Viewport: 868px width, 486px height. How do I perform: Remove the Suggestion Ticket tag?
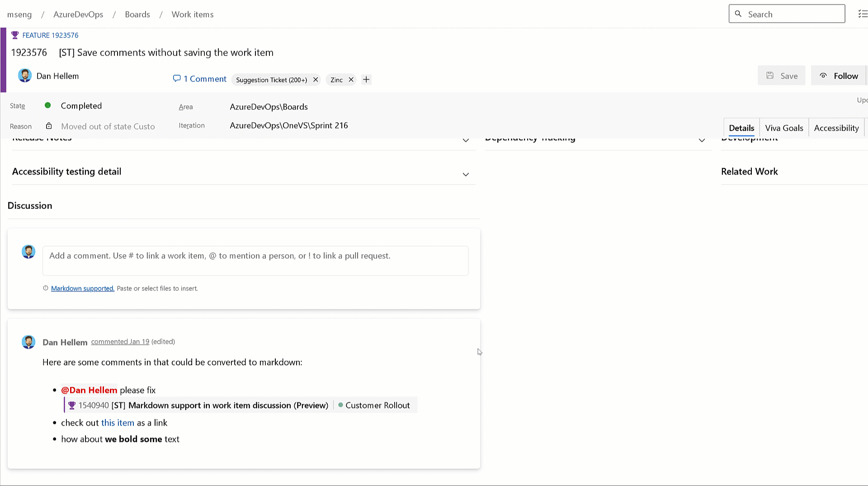[x=315, y=80]
